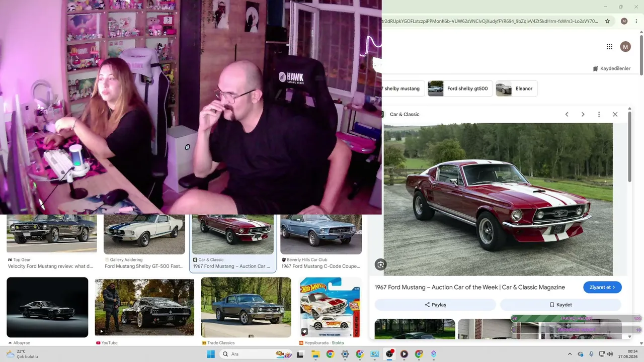The width and height of the screenshot is (644, 362).
Task: Go to next image in preview panel
Action: pyautogui.click(x=583, y=115)
